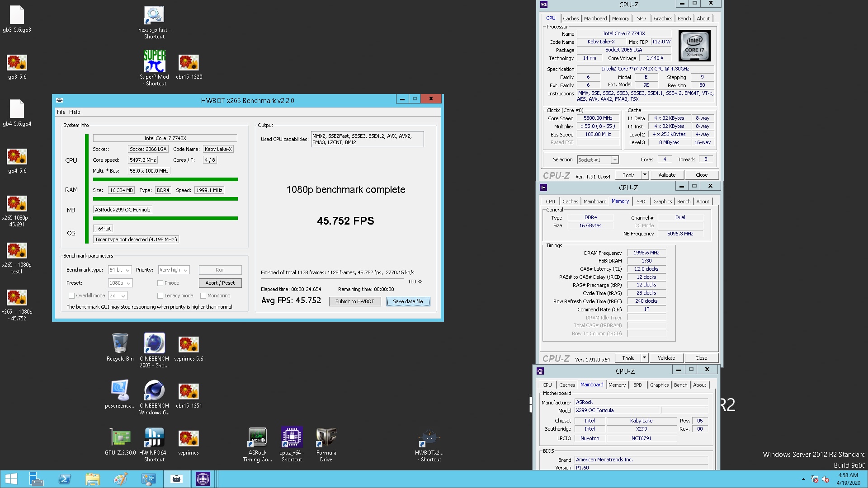Viewport: 868px width, 488px height.
Task: Open hexus_pifast shortcut icon
Action: click(x=154, y=23)
